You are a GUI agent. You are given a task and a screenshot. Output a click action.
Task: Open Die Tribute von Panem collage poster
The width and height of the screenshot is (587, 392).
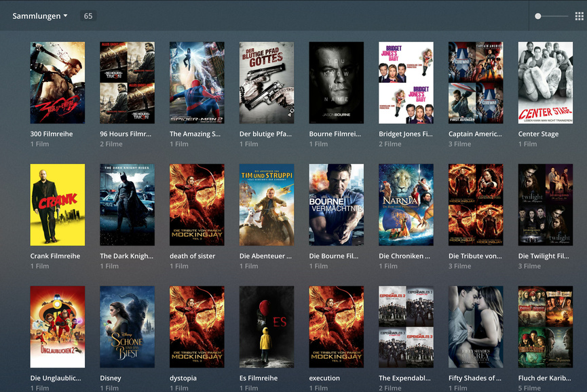pyautogui.click(x=476, y=205)
